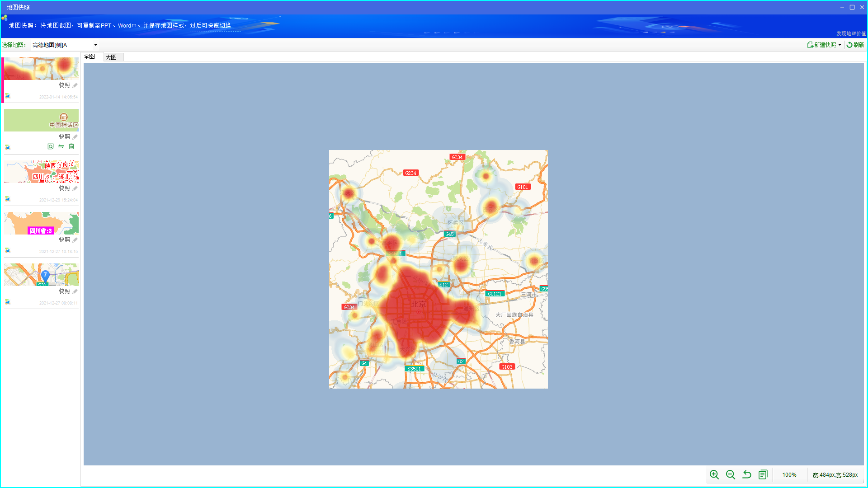868x488 pixels.
Task: Select the blue marker 7 snapshot thumbnail
Action: pyautogui.click(x=41, y=275)
